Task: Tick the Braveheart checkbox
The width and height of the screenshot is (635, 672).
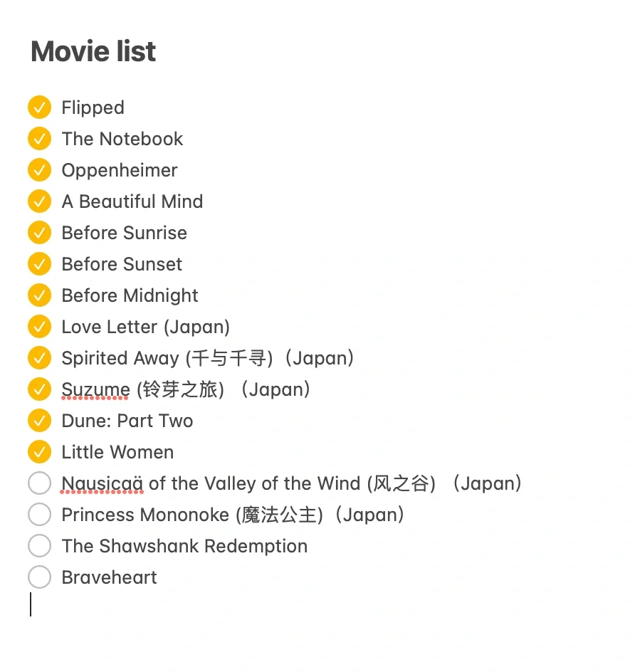Action: pos(39,577)
